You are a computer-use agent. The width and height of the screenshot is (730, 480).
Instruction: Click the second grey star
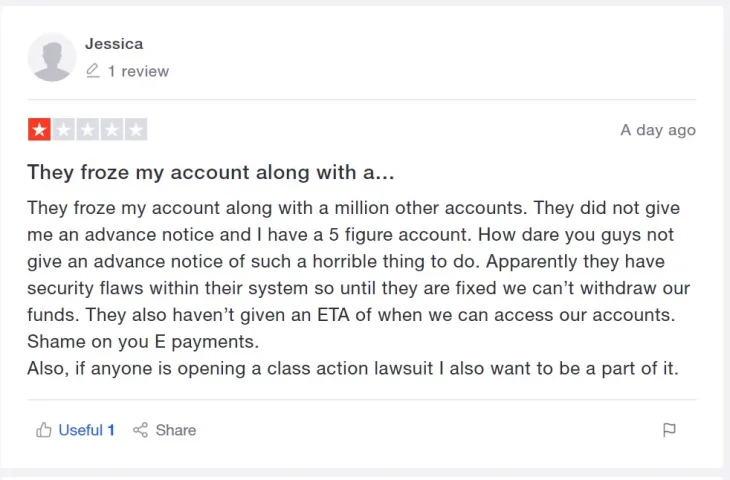point(64,129)
